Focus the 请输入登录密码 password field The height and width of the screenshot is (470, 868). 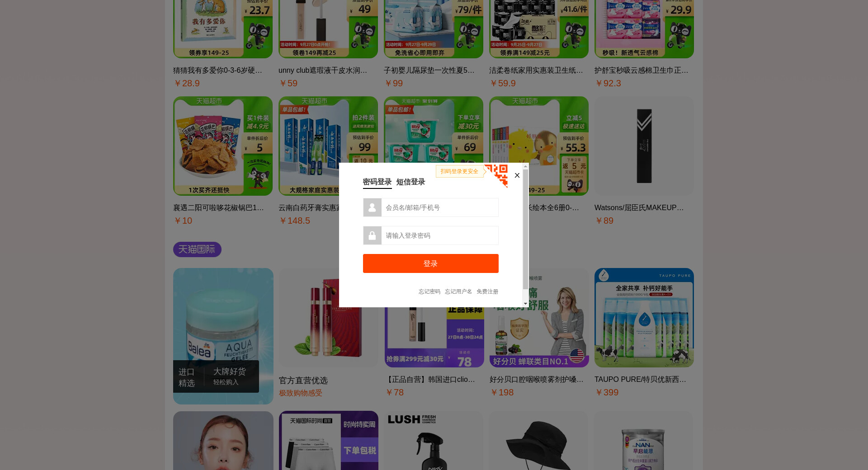(x=439, y=235)
